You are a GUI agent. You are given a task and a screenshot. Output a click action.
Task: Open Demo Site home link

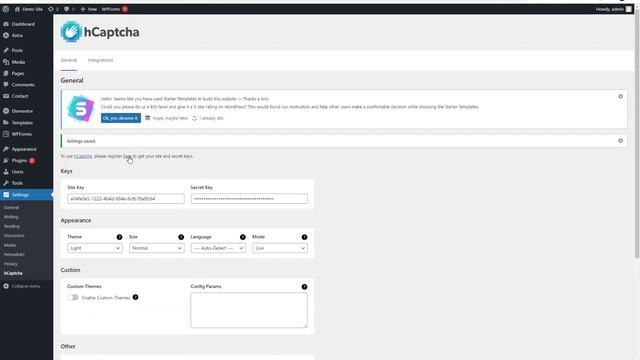coord(29,9)
